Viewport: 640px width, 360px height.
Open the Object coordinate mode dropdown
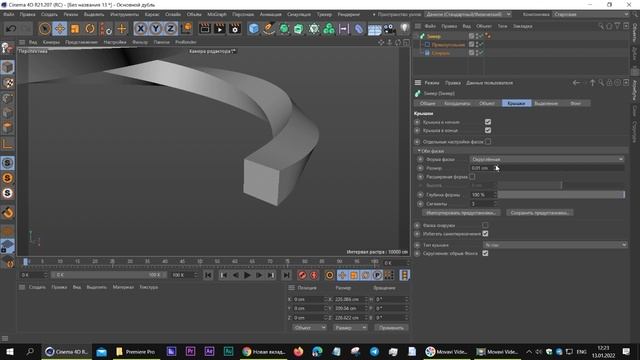click(x=309, y=327)
